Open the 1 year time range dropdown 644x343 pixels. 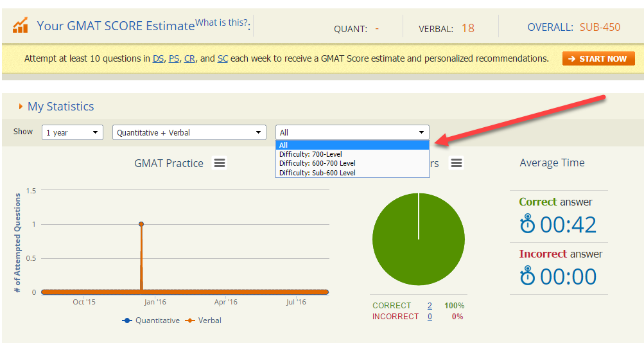pos(73,132)
